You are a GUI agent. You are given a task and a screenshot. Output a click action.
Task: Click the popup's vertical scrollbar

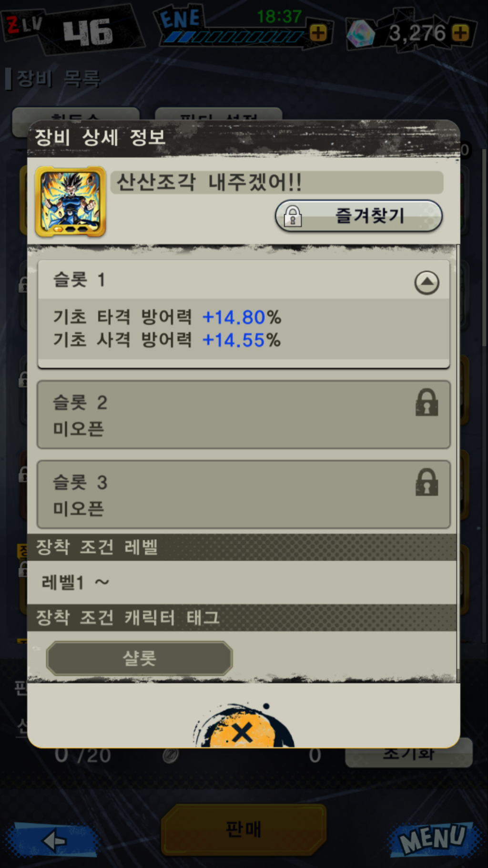click(458, 463)
